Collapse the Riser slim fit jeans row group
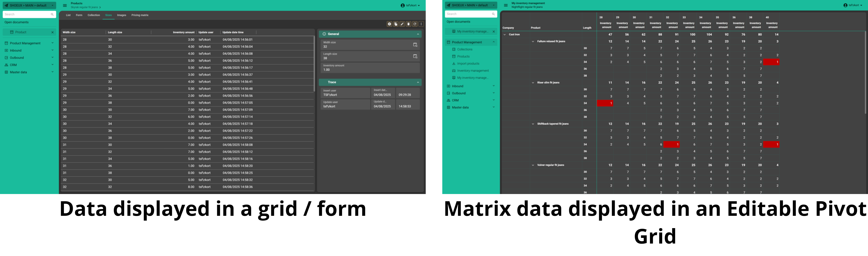The width and height of the screenshot is (868, 256). pyautogui.click(x=533, y=83)
